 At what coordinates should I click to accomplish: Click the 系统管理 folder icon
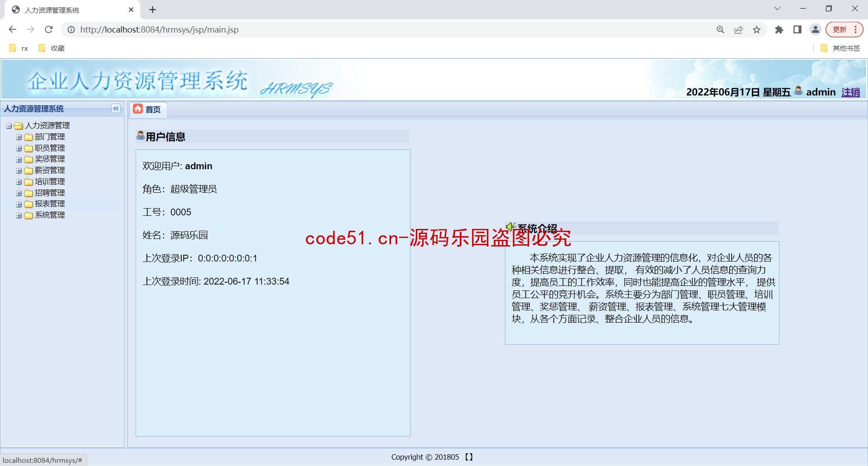point(28,215)
